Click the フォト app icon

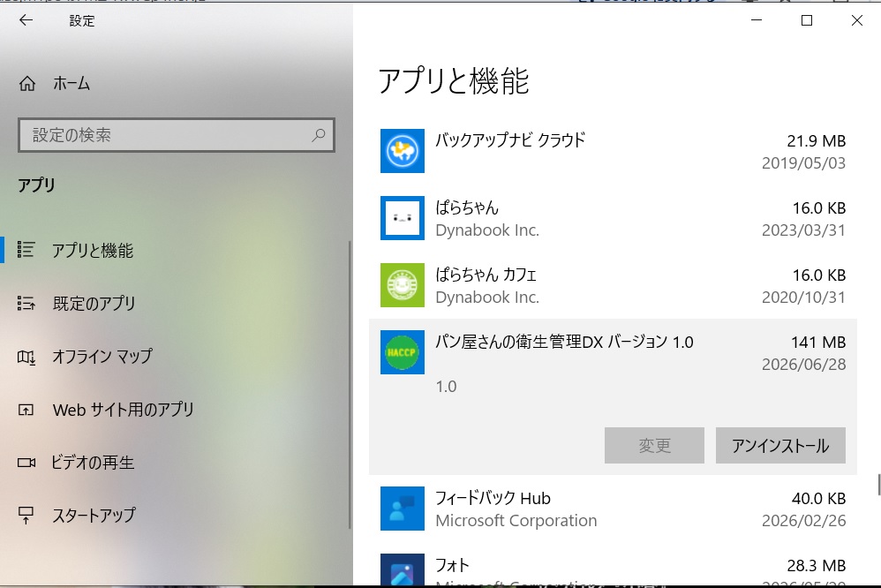tap(403, 569)
